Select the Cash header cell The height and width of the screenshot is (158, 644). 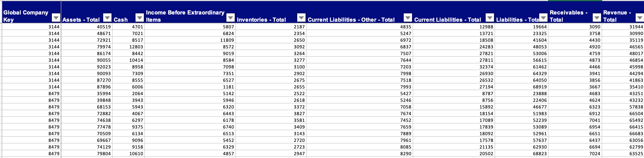click(x=129, y=12)
